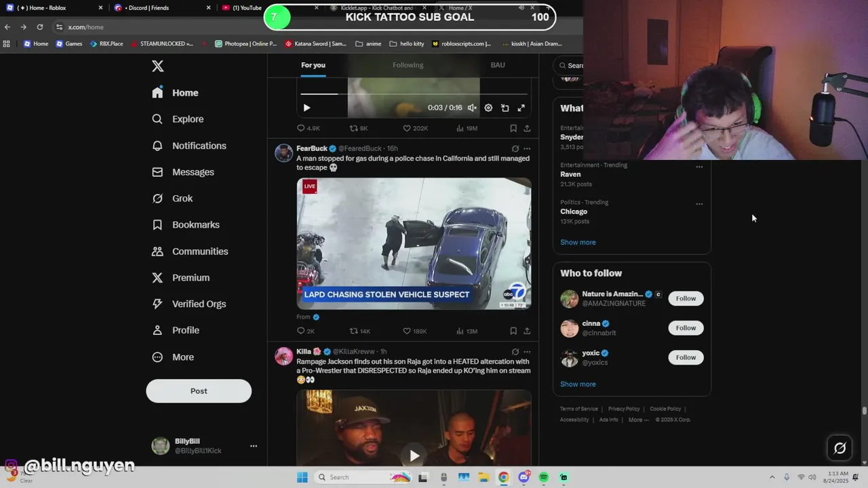The width and height of the screenshot is (868, 488).
Task: Open Discord from the taskbar
Action: click(x=524, y=477)
